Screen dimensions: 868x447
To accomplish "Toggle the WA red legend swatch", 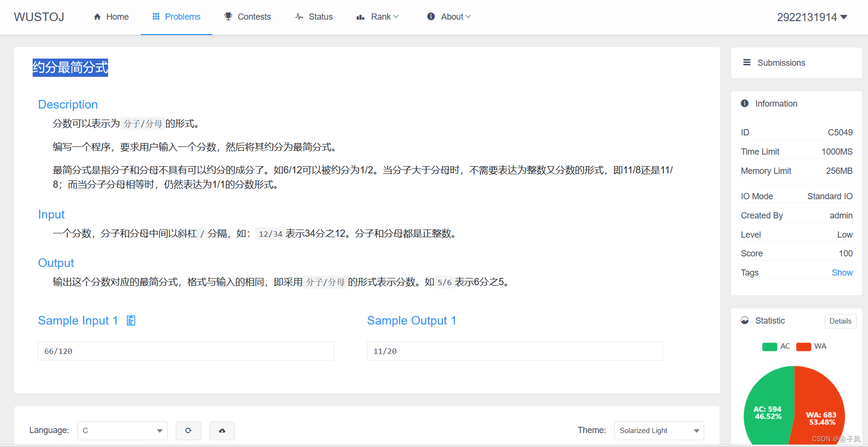I will click(x=804, y=347).
